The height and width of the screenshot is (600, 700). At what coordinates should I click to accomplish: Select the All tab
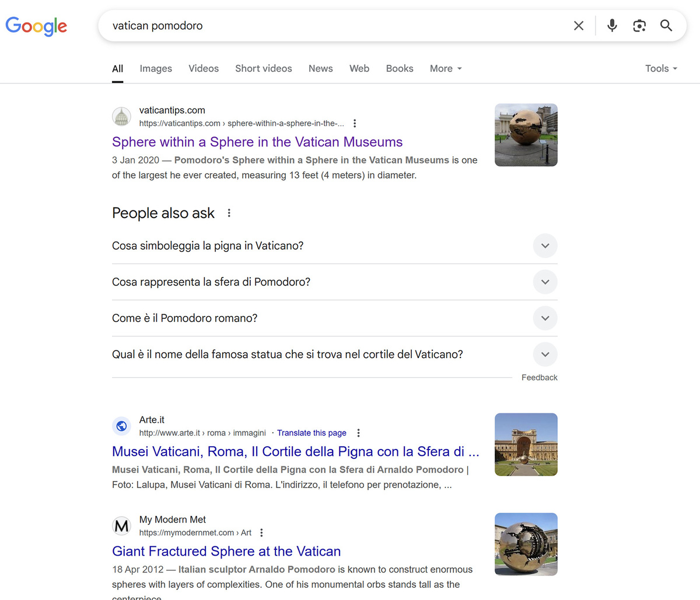click(x=117, y=69)
